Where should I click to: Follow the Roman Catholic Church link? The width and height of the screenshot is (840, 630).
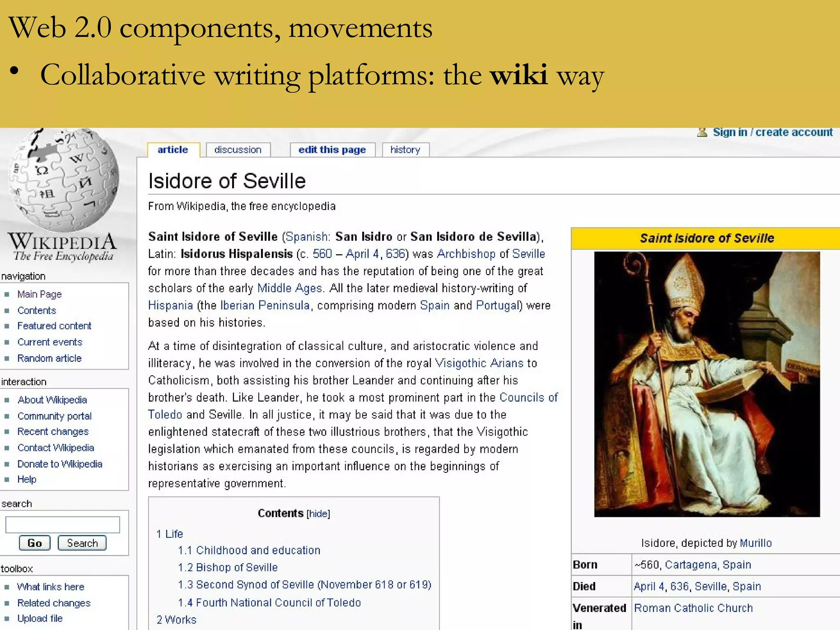point(694,608)
